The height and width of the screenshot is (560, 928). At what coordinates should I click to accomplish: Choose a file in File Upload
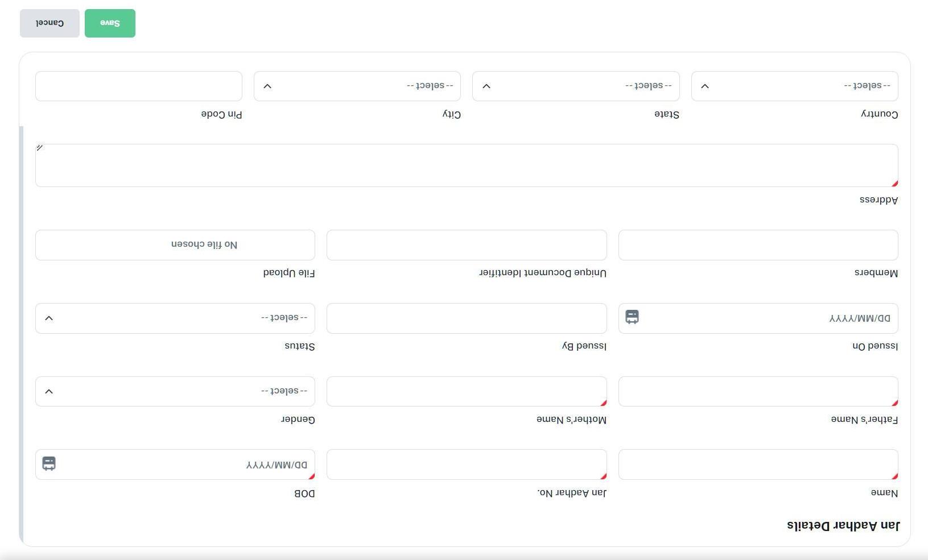[175, 245]
